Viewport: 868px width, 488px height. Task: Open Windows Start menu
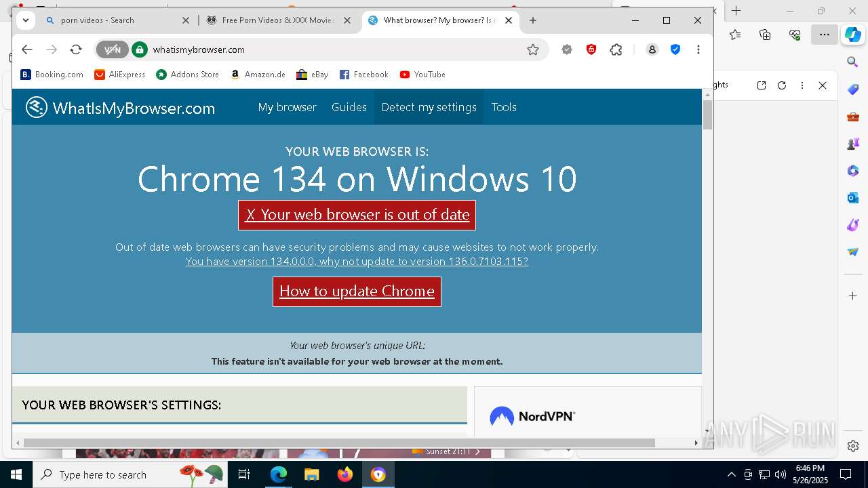[16, 474]
